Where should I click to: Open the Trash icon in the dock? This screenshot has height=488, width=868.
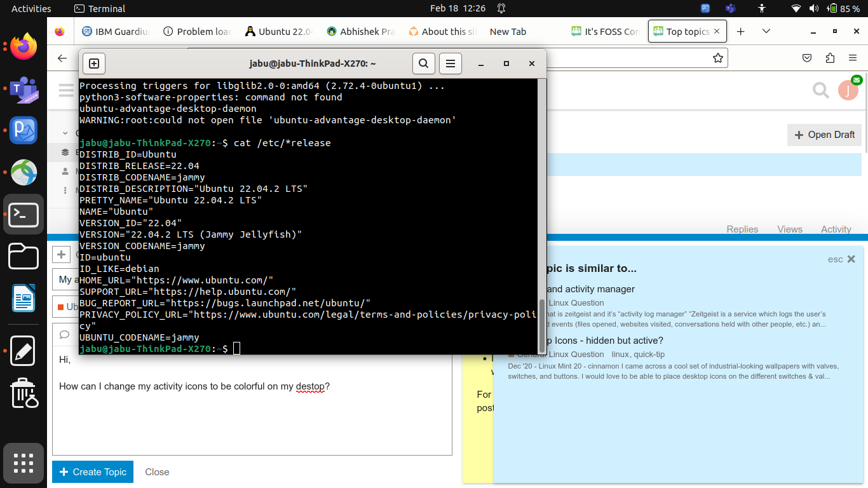coord(24,393)
